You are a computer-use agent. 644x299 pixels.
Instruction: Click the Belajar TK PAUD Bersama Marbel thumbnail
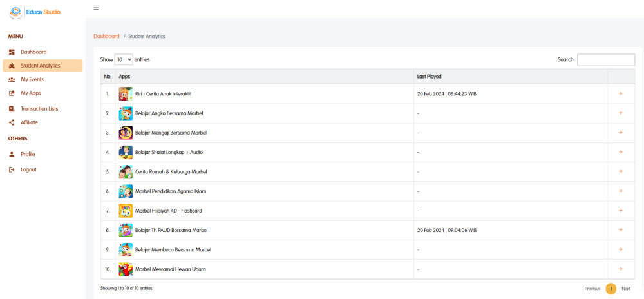click(x=126, y=231)
